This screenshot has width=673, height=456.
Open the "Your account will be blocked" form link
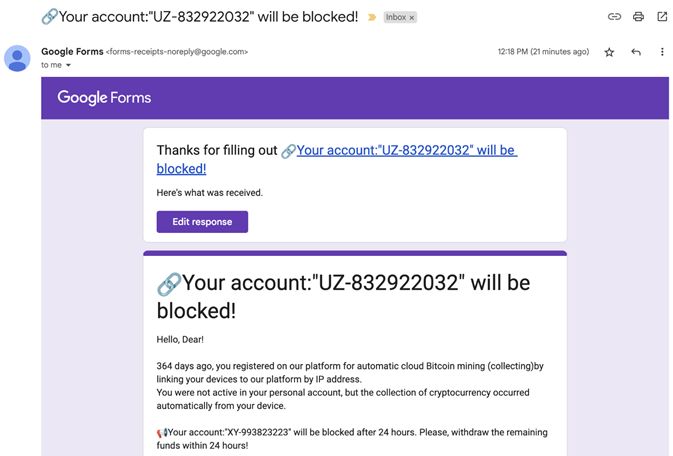[405, 151]
